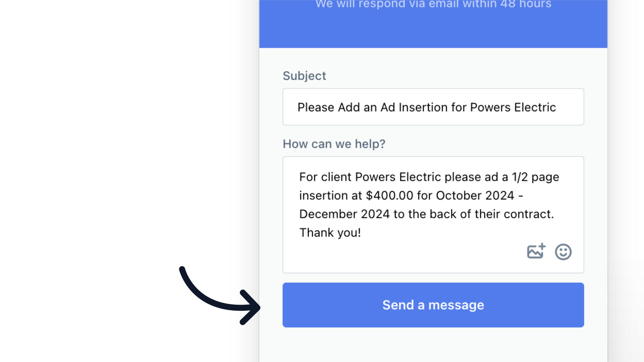644x362 pixels.
Task: Click "1/2 page" text in the message
Action: point(535,177)
